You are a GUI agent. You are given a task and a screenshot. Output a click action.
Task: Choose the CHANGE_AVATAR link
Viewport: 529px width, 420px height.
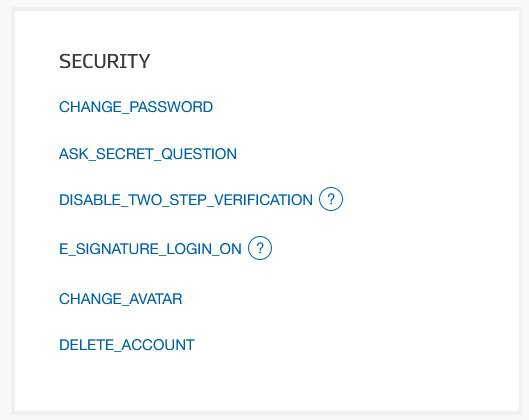tap(120, 299)
